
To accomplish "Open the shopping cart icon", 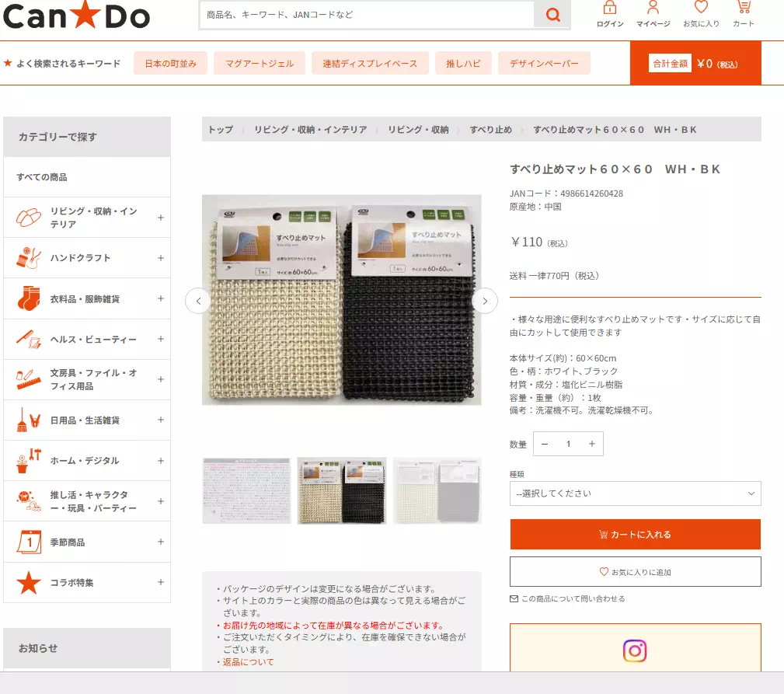I will [x=744, y=8].
